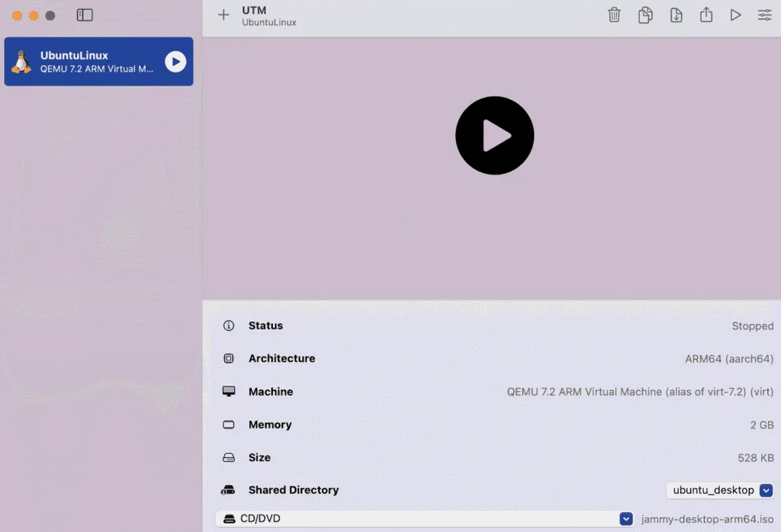Click the move VM icon in the toolbar
This screenshot has height=532, width=781.
[x=676, y=15]
